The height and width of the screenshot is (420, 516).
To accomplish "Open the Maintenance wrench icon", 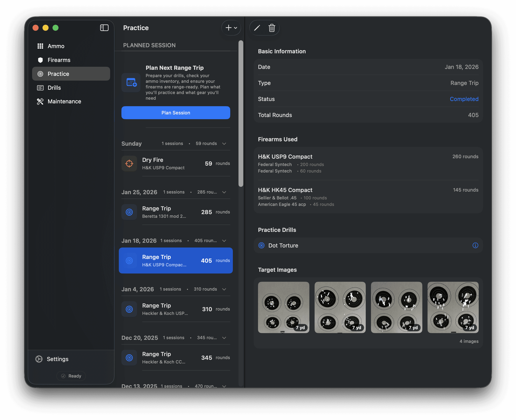I will (40, 101).
